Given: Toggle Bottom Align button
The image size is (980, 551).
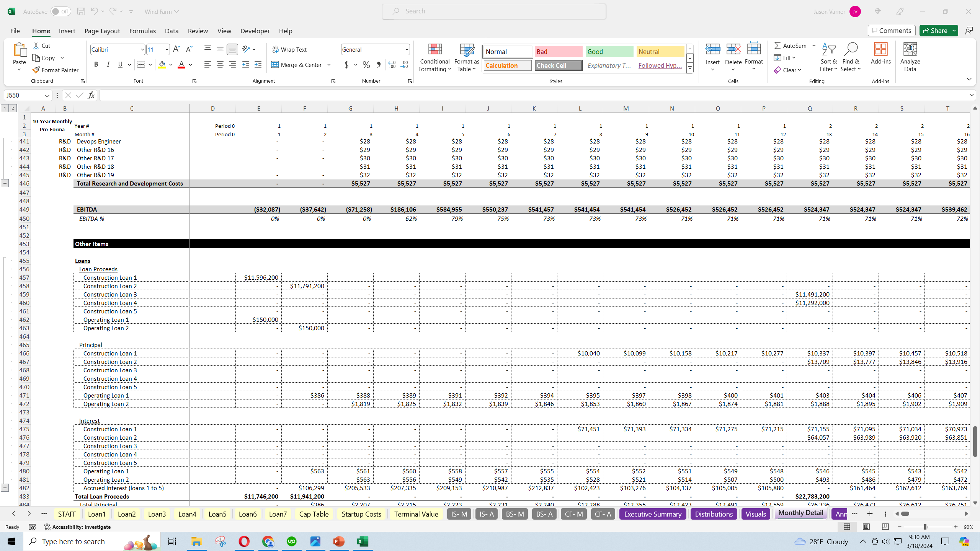Looking at the screenshot, I should [232, 49].
